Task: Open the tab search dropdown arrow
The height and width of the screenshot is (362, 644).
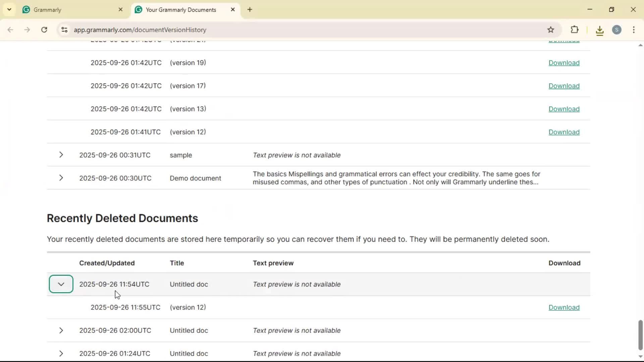Action: tap(9, 9)
